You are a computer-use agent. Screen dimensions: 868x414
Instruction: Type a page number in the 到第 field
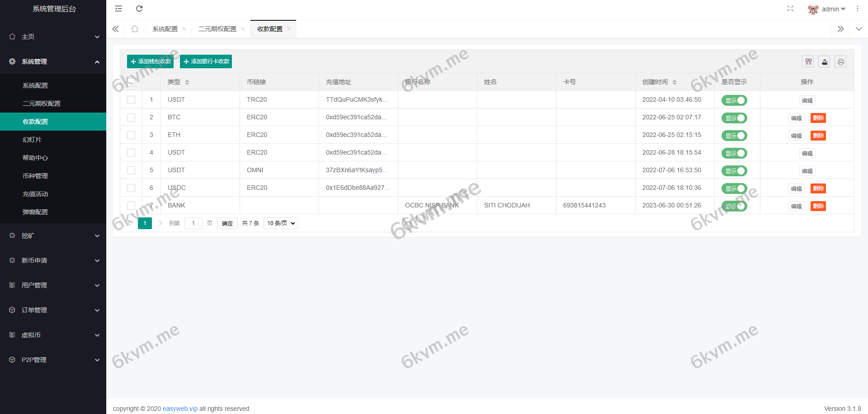tap(193, 223)
